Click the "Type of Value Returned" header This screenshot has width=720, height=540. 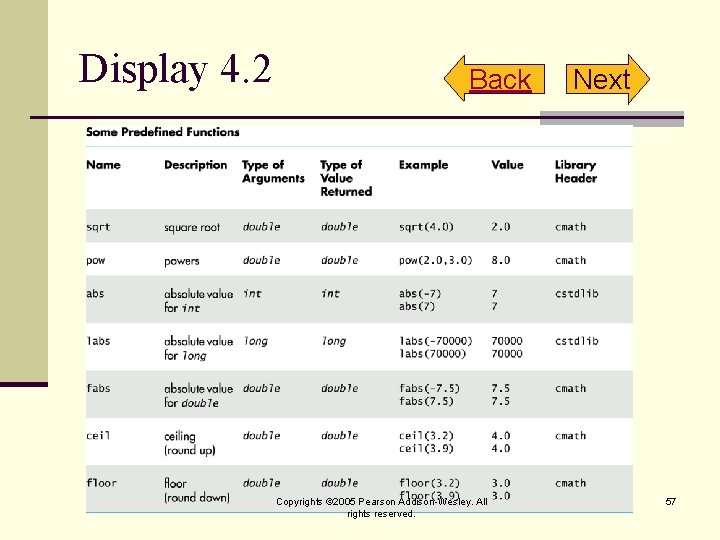click(x=346, y=178)
